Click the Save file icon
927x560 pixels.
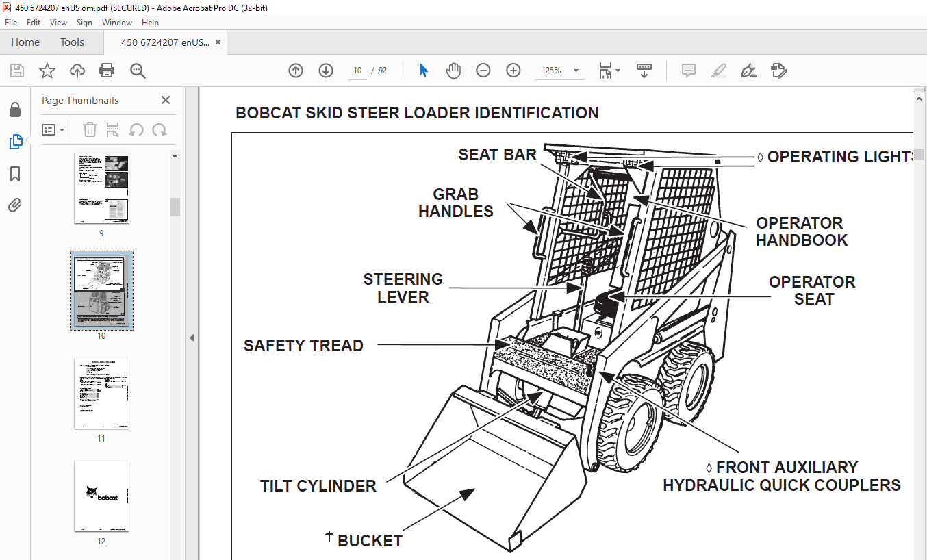[17, 71]
